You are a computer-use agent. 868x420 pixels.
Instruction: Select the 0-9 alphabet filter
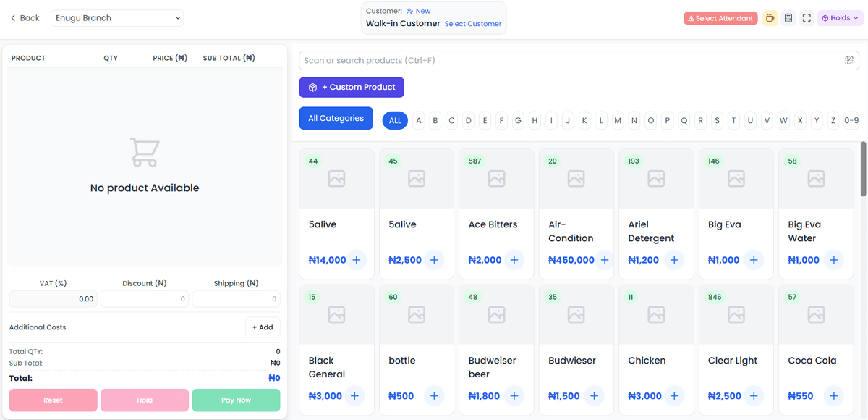(851, 121)
